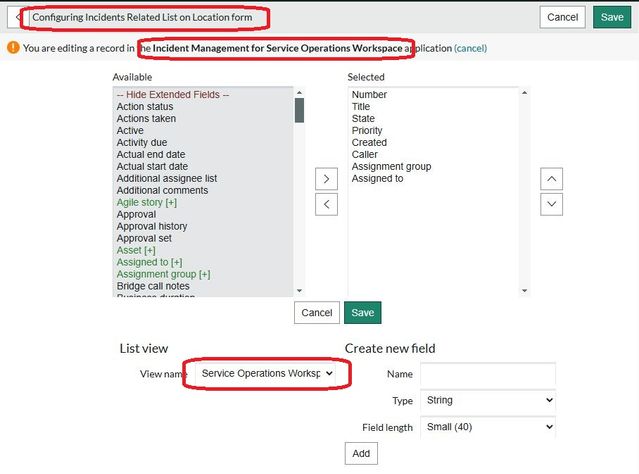Screen dimensions: 639x474
Task: Select Actual start date in Available list
Action: click(152, 166)
